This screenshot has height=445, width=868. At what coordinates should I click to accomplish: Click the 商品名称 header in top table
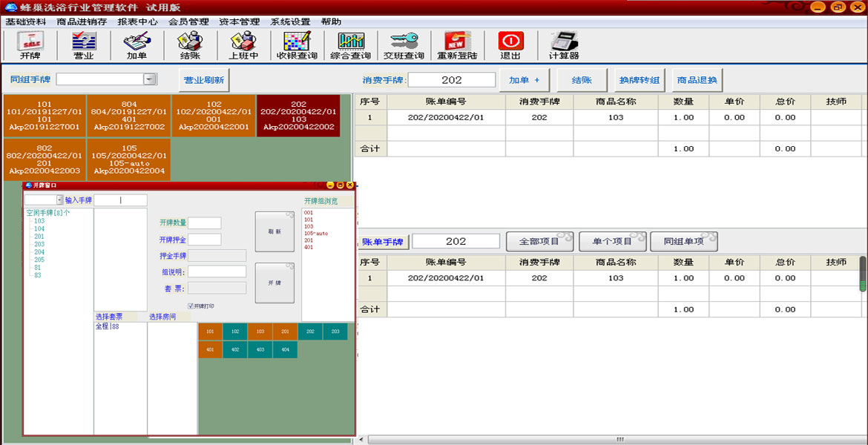[616, 102]
